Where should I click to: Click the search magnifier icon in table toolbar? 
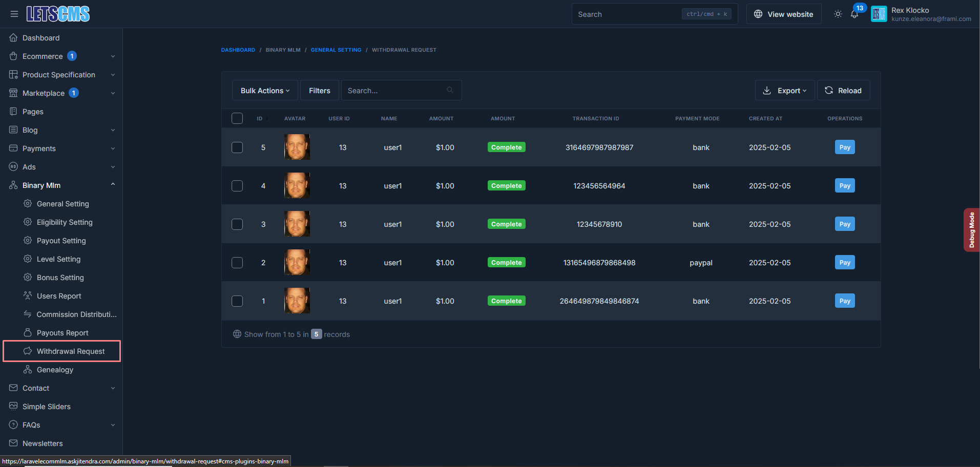450,90
